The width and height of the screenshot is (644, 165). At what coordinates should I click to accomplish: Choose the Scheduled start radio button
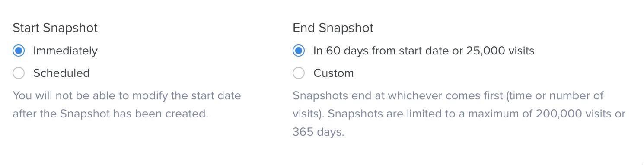click(19, 73)
